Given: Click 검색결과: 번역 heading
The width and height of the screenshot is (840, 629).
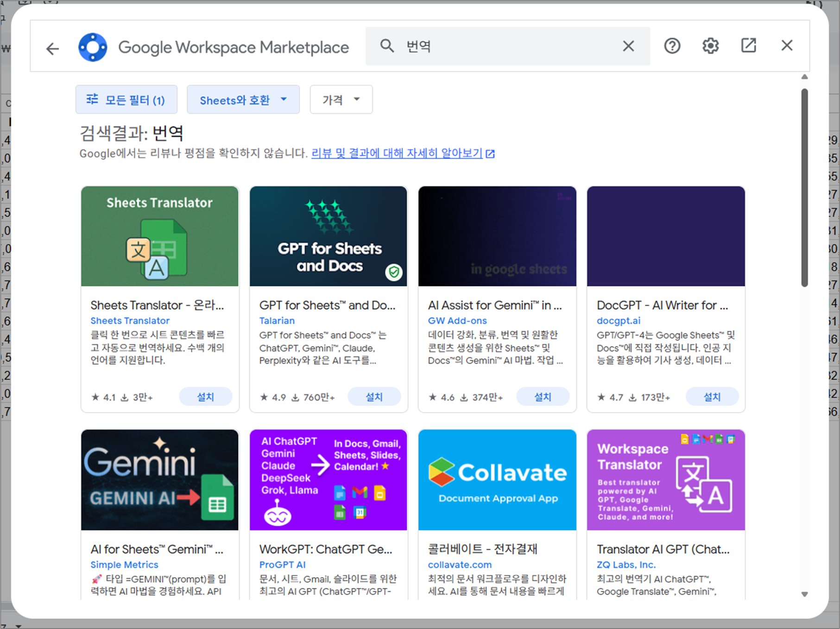Looking at the screenshot, I should [132, 133].
